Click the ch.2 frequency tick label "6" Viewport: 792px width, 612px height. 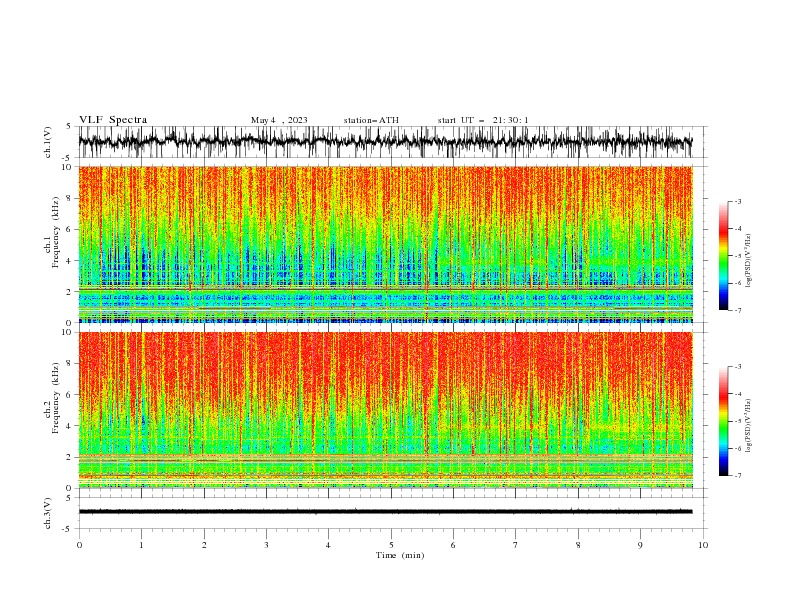pos(69,395)
